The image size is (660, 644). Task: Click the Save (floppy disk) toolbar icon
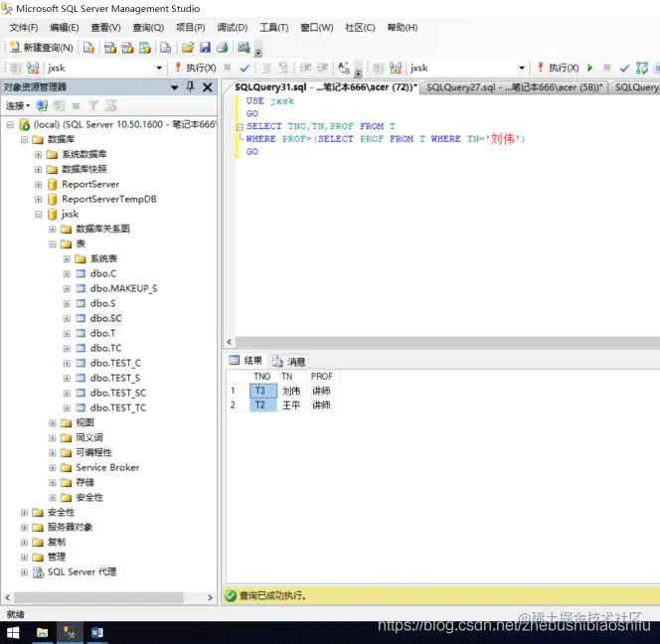(x=205, y=48)
